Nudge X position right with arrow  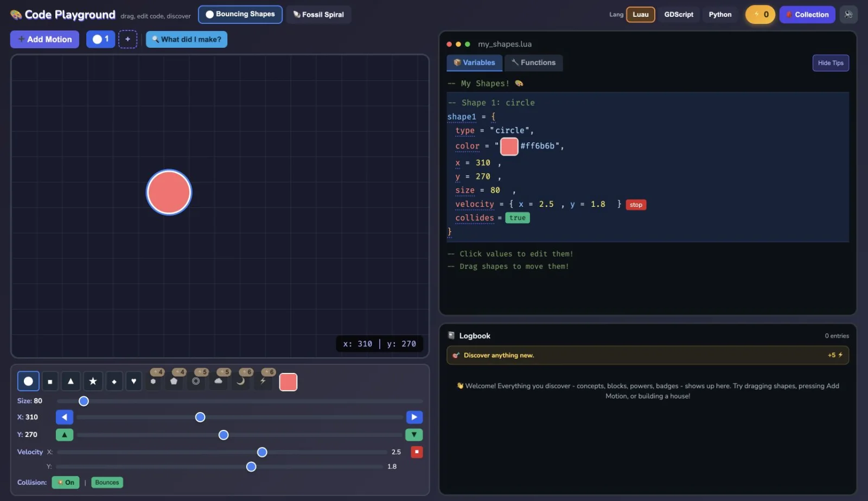click(414, 417)
